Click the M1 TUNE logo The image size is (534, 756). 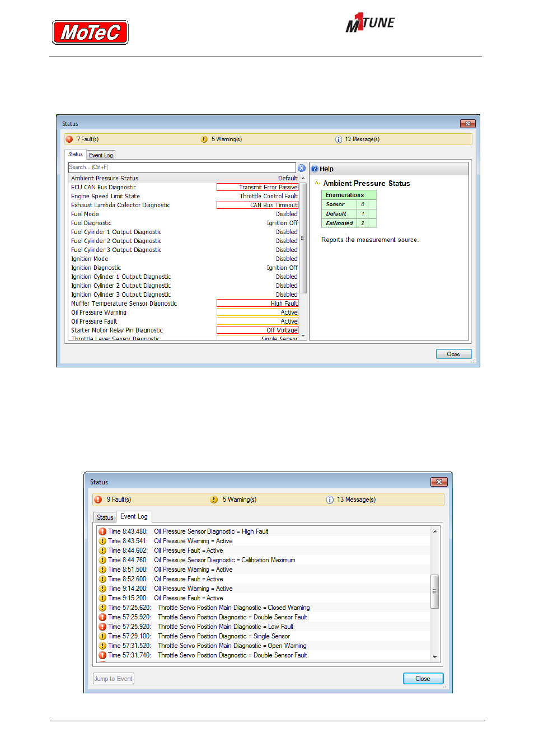pyautogui.click(x=370, y=23)
